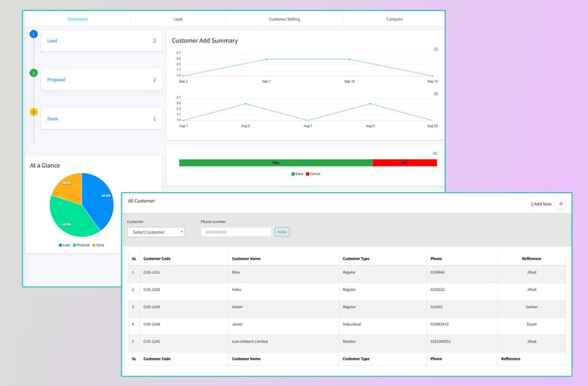Toggle the Cancel legend item under bar chart

[313, 174]
